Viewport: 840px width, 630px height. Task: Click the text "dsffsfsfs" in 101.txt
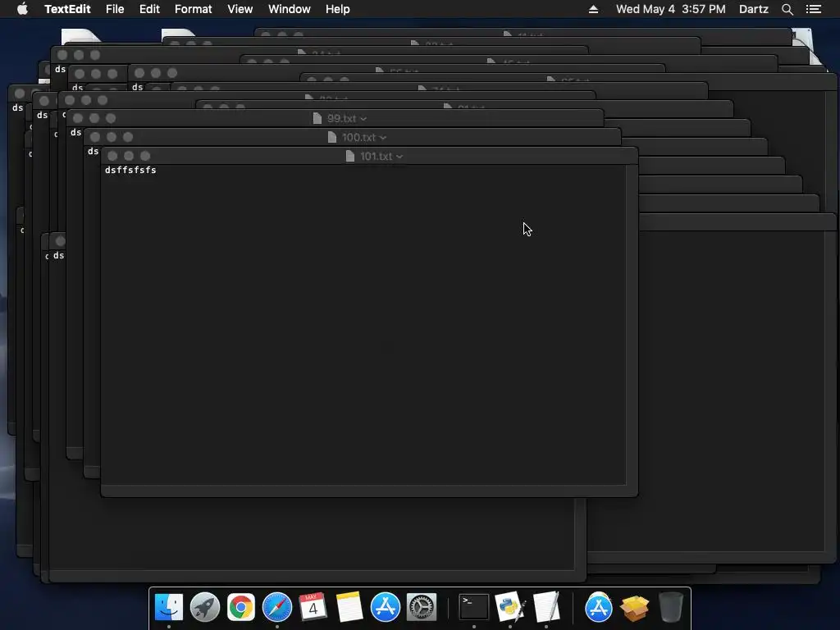pos(130,170)
